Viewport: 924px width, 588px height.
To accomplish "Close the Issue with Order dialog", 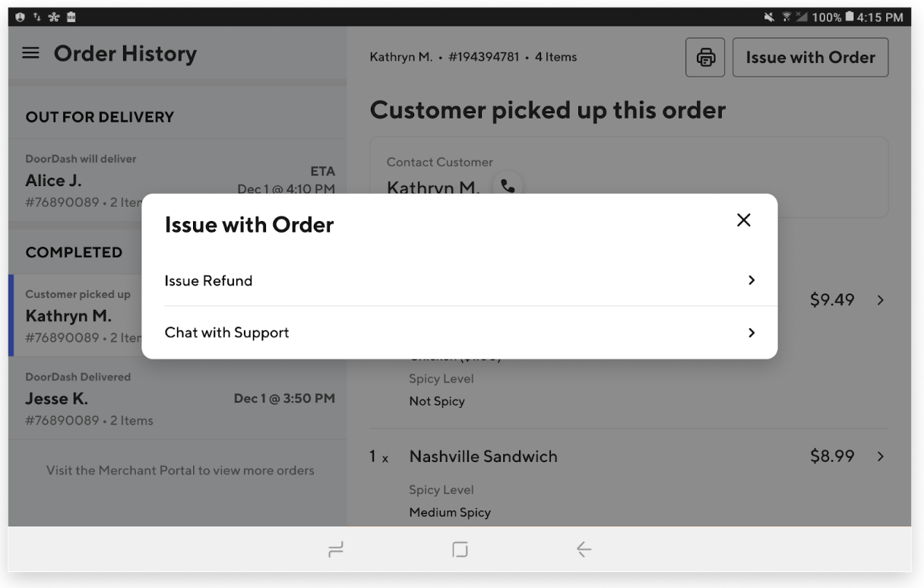I will pyautogui.click(x=743, y=220).
